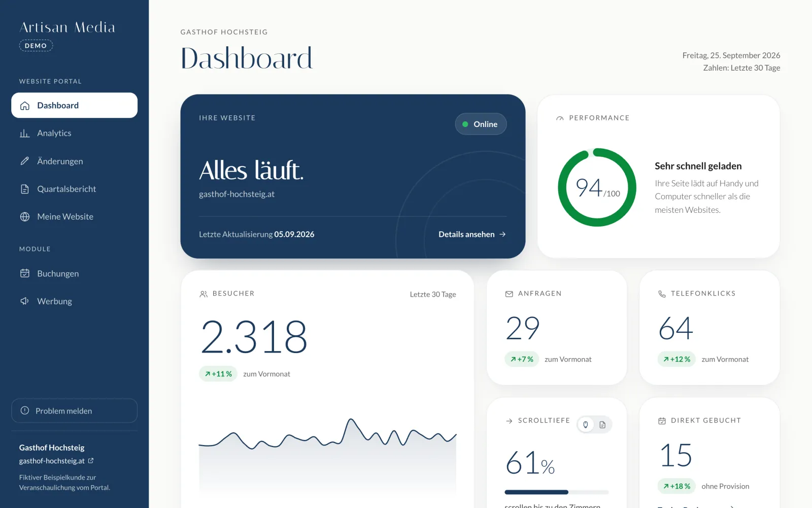Click the Werbung megaphone icon
Viewport: 812px width, 508px height.
click(x=24, y=301)
